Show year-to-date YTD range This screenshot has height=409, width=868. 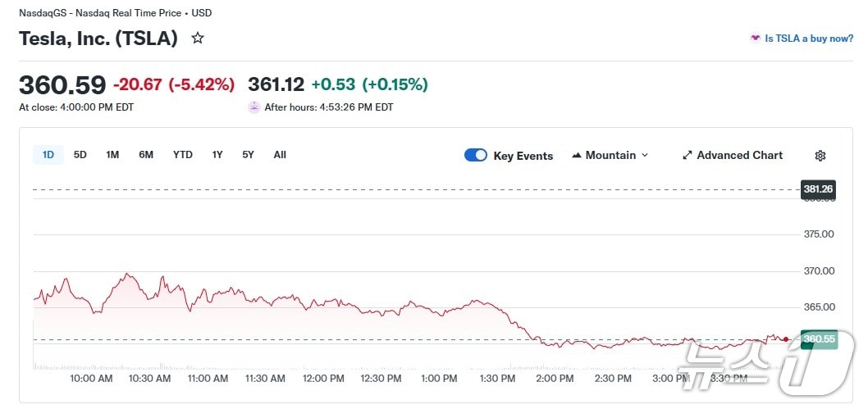tap(183, 155)
